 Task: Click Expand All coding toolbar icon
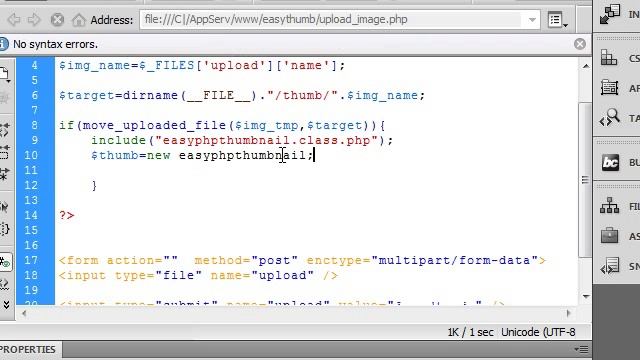click(x=4, y=174)
